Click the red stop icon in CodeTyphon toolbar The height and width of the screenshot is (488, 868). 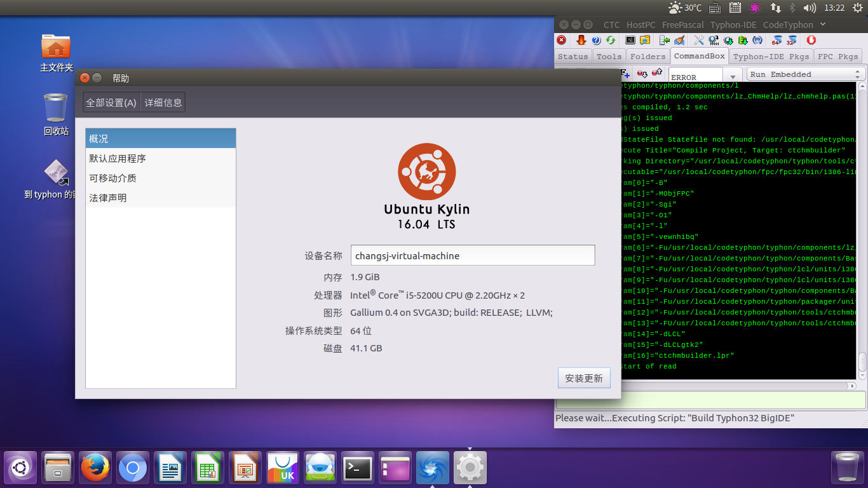562,40
